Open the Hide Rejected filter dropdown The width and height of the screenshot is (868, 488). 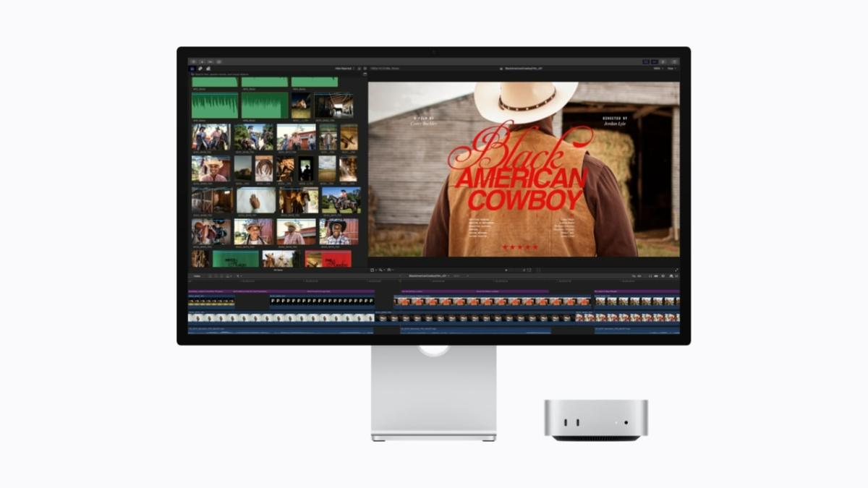coord(345,69)
